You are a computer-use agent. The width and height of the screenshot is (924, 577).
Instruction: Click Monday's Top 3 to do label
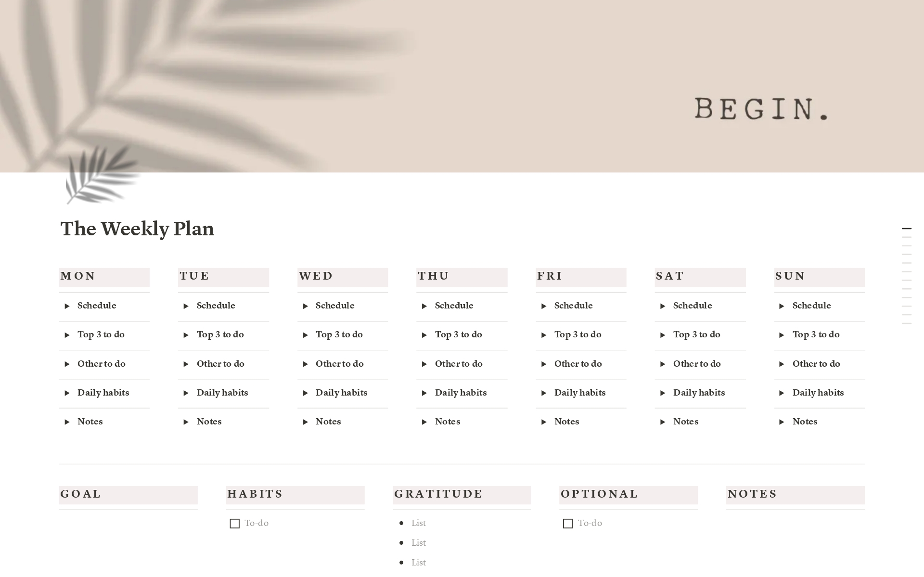pyautogui.click(x=101, y=334)
